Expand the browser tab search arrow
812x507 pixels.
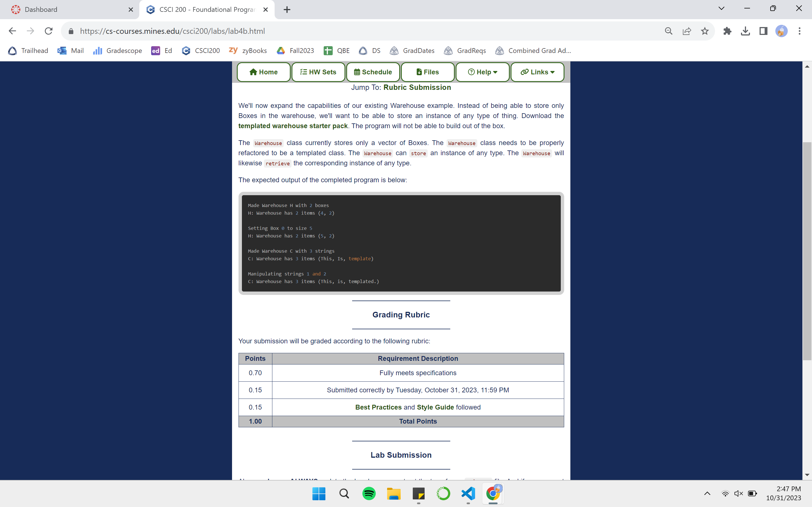[x=721, y=8]
